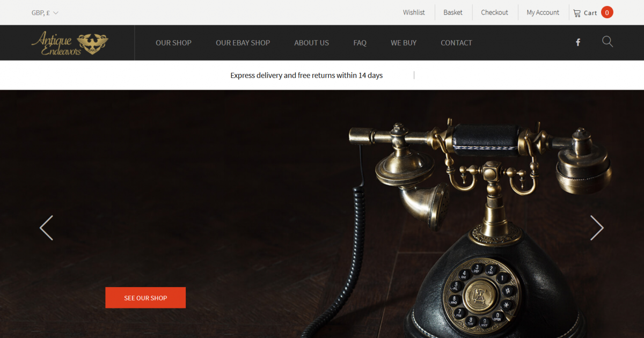Navigate to ABOUT US page

click(x=311, y=43)
